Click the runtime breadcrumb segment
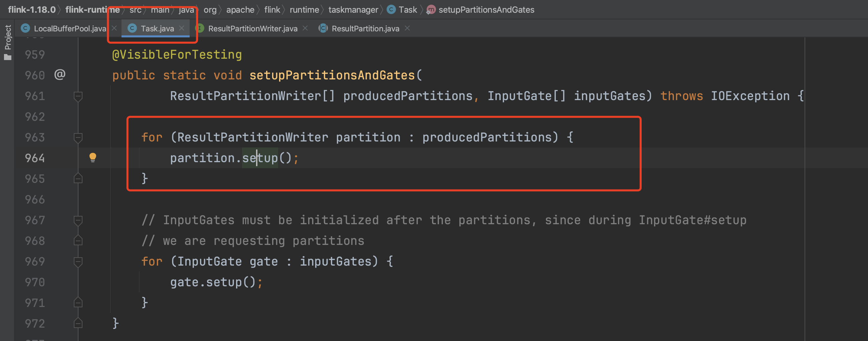The width and height of the screenshot is (868, 341). coord(304,10)
